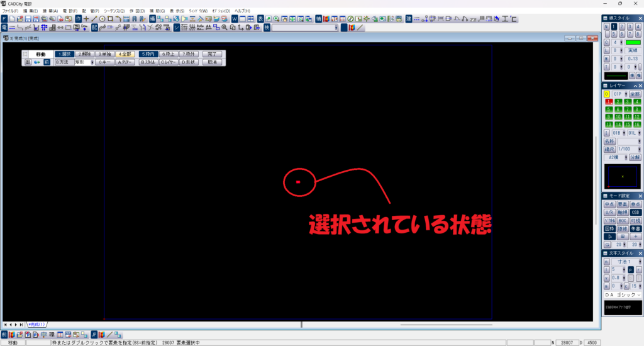Click the blue 建 architecture category icon

409,19
